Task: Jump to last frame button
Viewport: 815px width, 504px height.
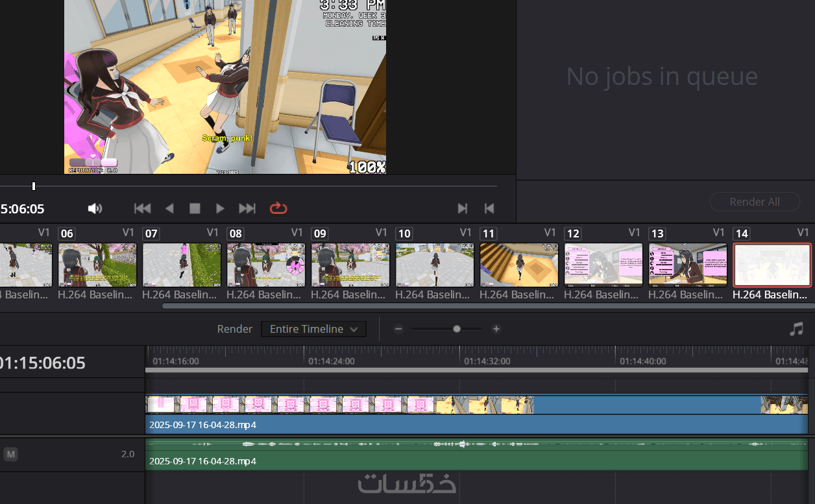Action: tap(247, 208)
